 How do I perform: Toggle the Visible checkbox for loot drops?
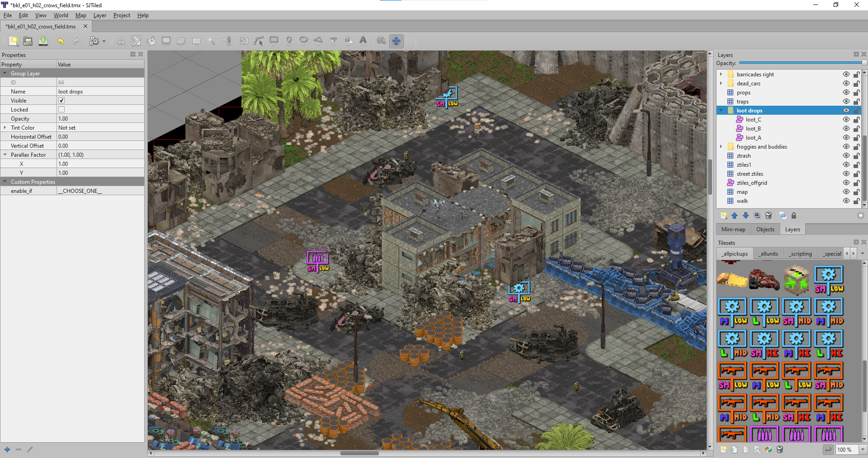click(61, 100)
